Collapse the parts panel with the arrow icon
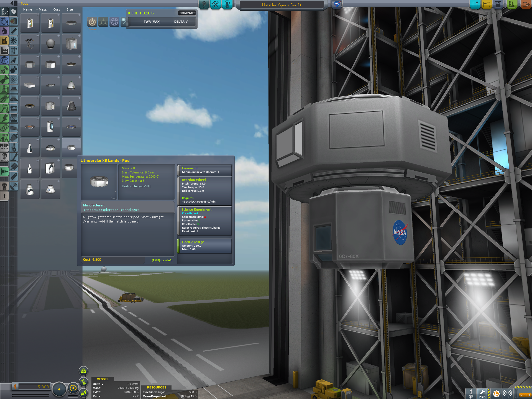 click(x=14, y=3)
